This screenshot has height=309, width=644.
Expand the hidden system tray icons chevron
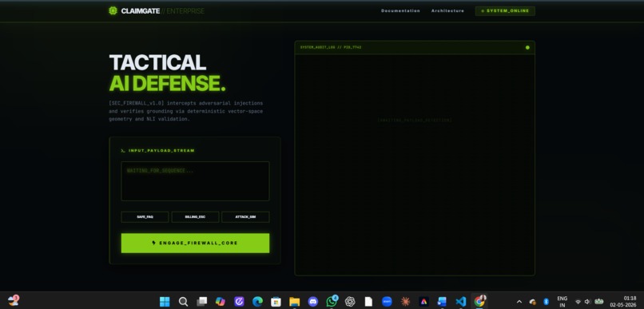coord(519,302)
